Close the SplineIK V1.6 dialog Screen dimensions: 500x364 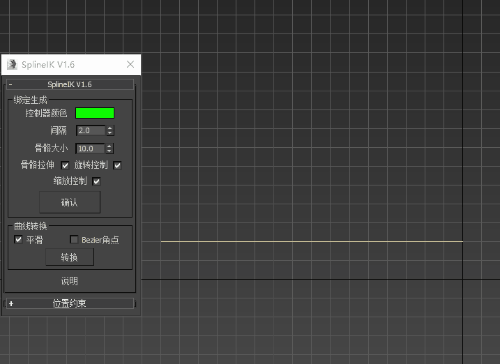(x=130, y=64)
